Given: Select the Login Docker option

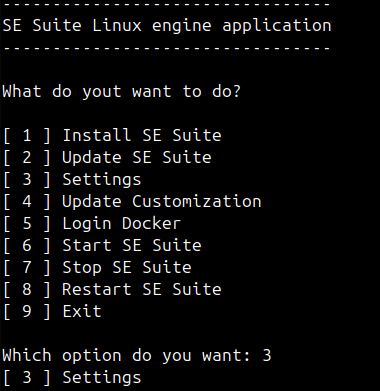Looking at the screenshot, I should click(x=92, y=223).
